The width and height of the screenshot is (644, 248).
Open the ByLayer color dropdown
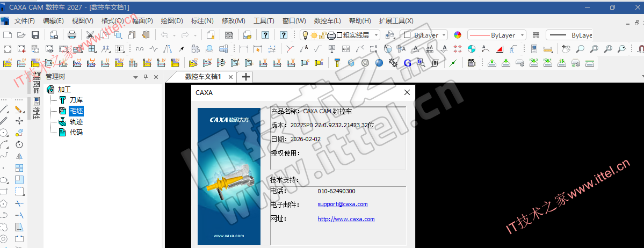444,35
